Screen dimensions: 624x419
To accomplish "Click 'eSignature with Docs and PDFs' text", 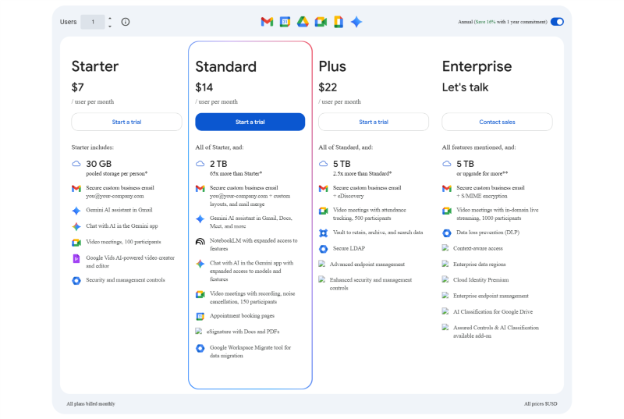I will point(243,331).
